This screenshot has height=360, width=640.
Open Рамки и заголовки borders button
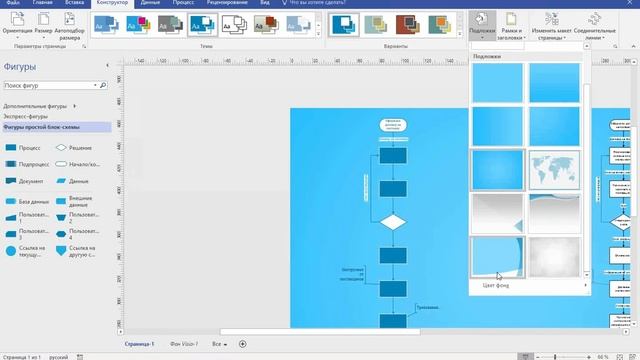pos(512,25)
